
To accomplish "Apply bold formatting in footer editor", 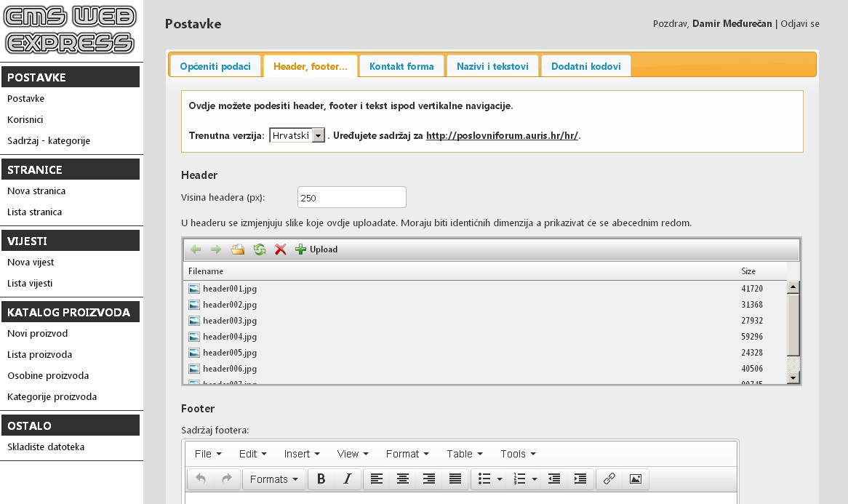I will tap(320, 479).
